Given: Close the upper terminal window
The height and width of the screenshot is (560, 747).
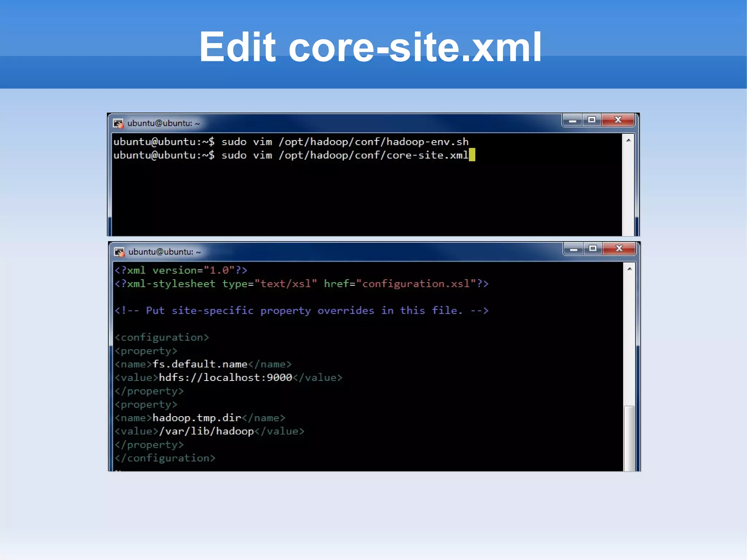Looking at the screenshot, I should 618,120.
